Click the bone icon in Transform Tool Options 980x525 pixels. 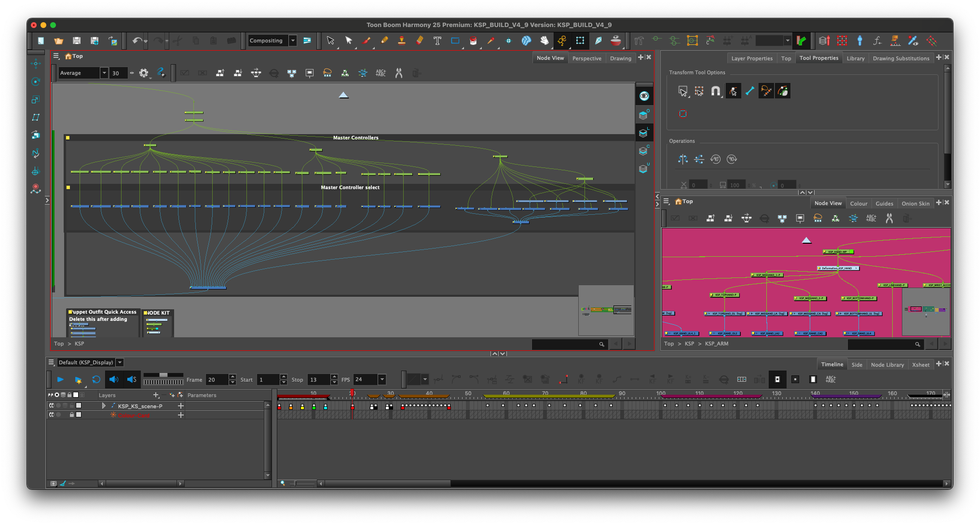point(749,91)
